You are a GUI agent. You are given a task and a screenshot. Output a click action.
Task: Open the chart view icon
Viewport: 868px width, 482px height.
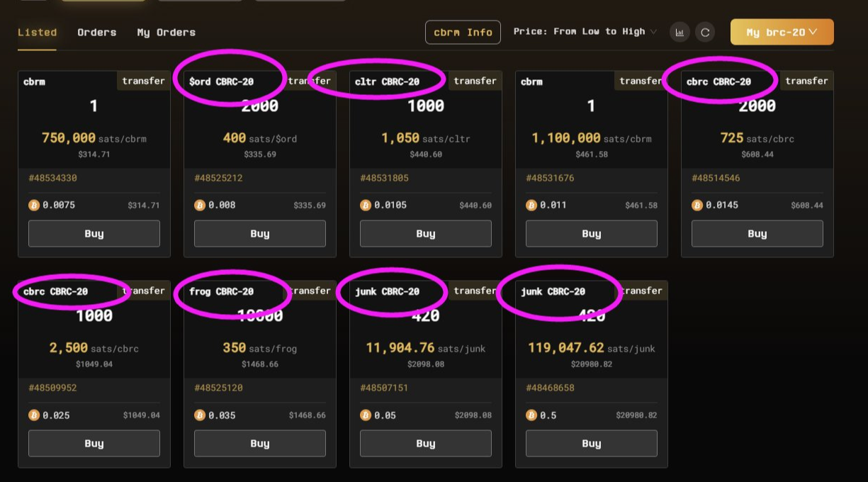680,32
